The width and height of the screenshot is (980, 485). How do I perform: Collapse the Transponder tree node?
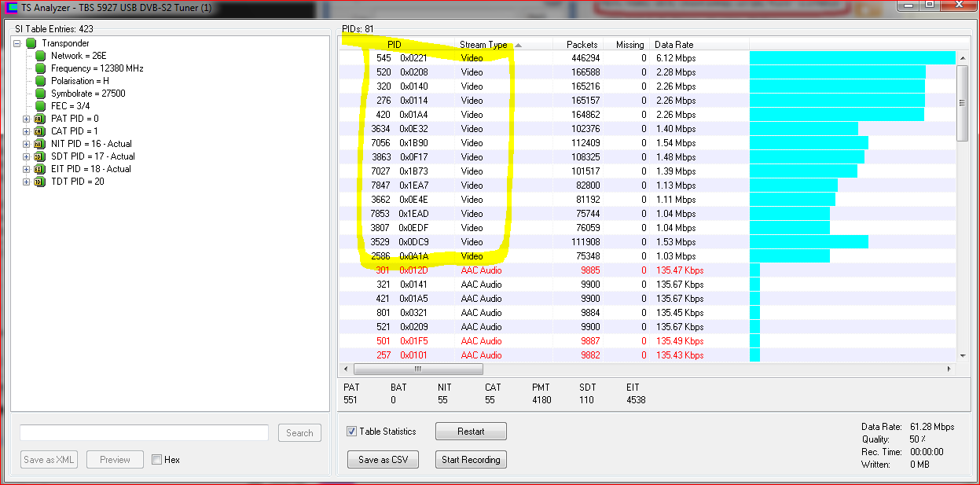[17, 43]
